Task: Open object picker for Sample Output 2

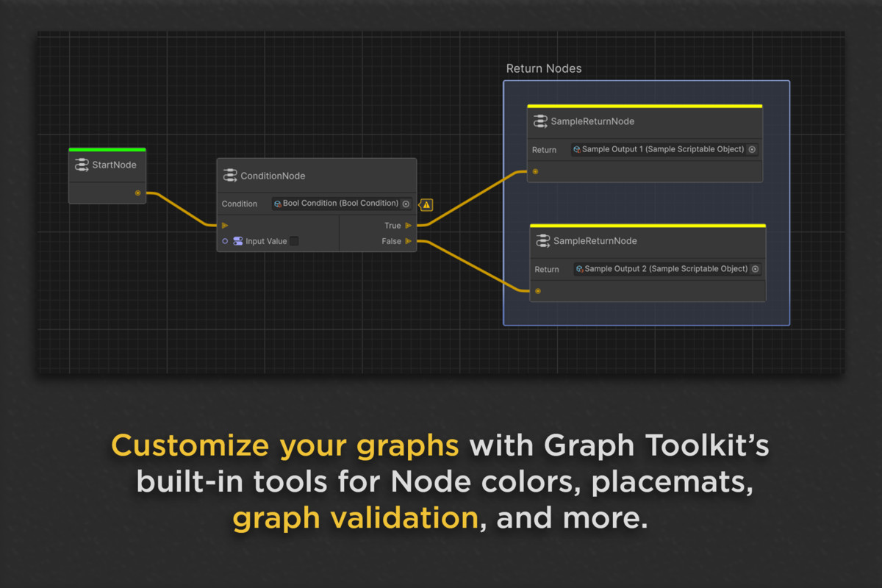Action: (x=755, y=269)
